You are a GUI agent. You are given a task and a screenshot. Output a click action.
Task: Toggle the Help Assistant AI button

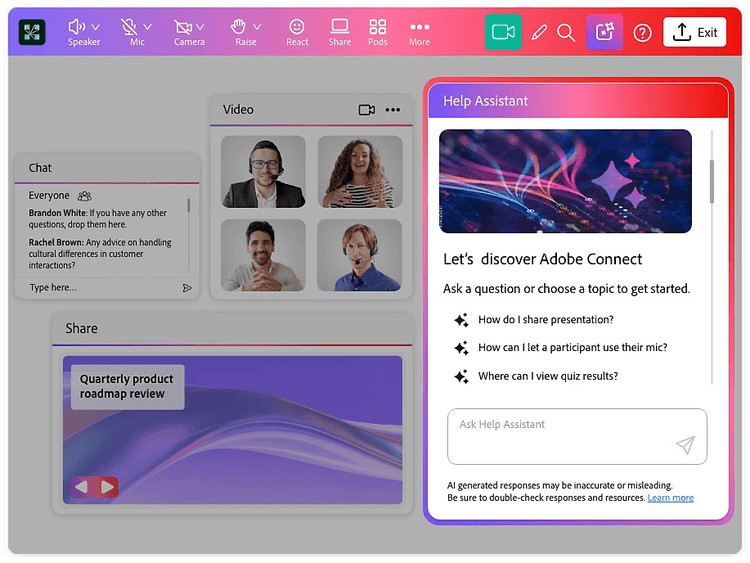pyautogui.click(x=605, y=32)
